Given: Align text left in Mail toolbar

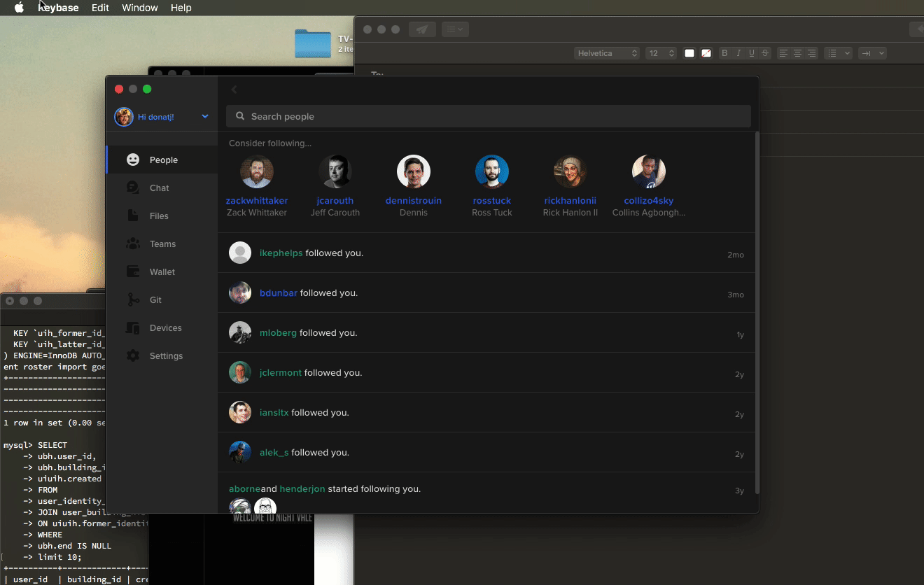Looking at the screenshot, I should pyautogui.click(x=783, y=53).
